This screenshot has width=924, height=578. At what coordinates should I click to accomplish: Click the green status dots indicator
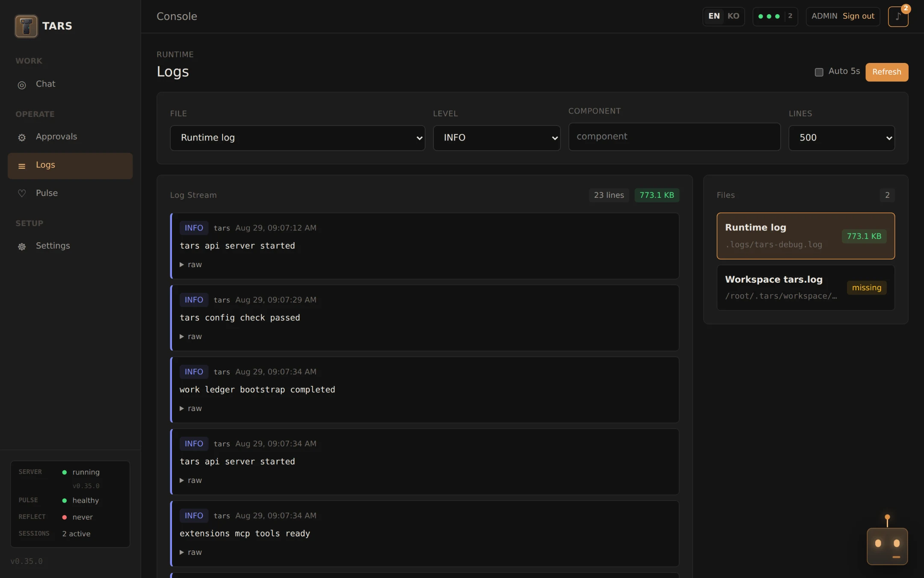point(769,16)
